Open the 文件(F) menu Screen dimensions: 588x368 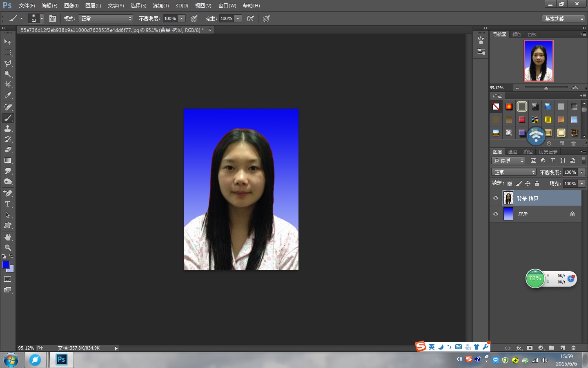[27, 6]
